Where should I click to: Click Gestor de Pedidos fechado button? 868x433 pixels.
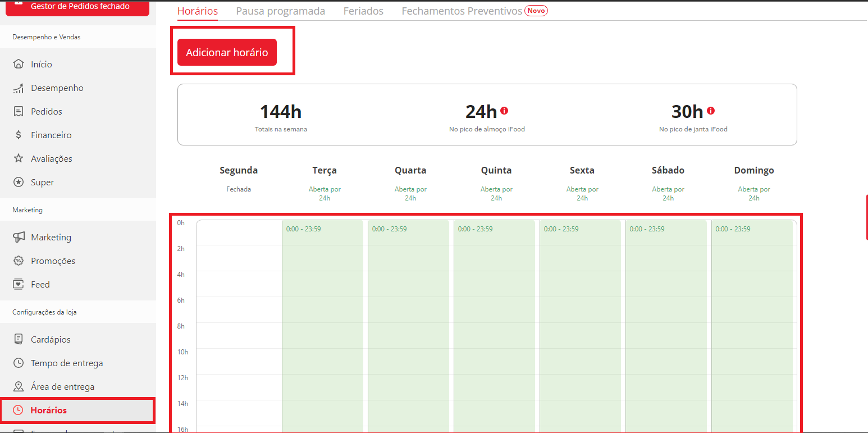[77, 7]
